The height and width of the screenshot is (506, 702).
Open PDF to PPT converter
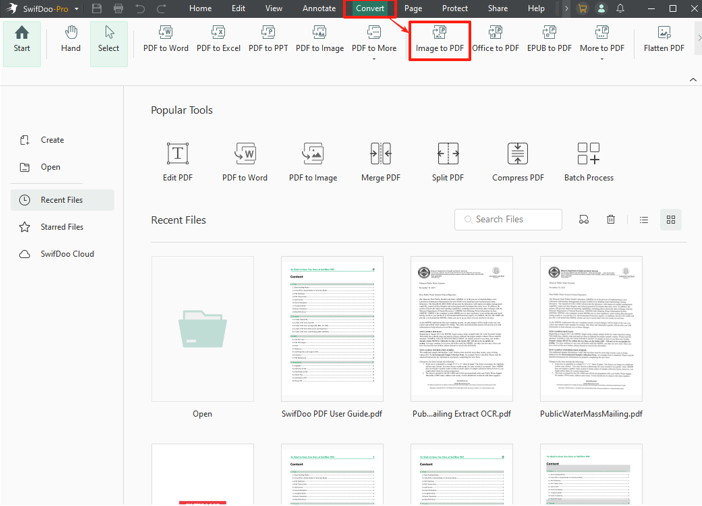coord(268,40)
